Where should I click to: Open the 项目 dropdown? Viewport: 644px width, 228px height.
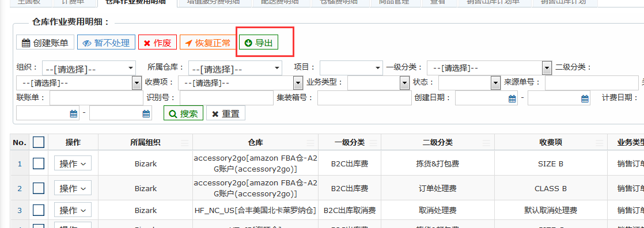pos(351,68)
